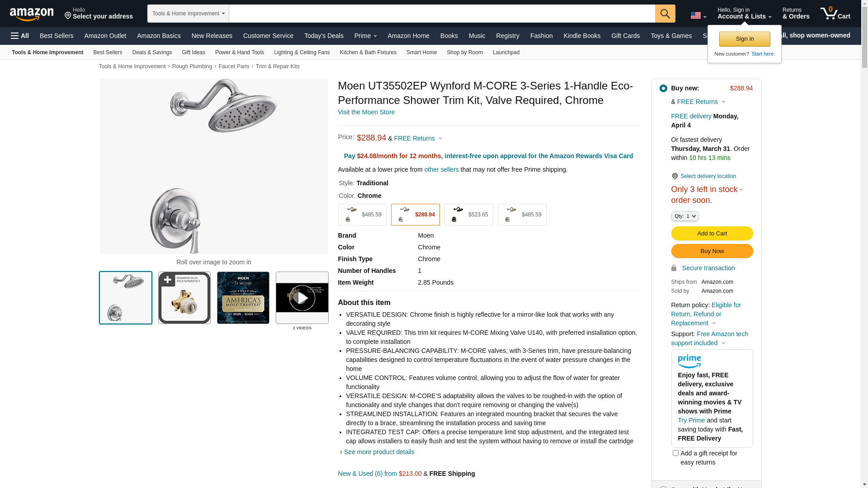
Task: Expand the FREE Returns chevron beside price
Action: point(440,139)
